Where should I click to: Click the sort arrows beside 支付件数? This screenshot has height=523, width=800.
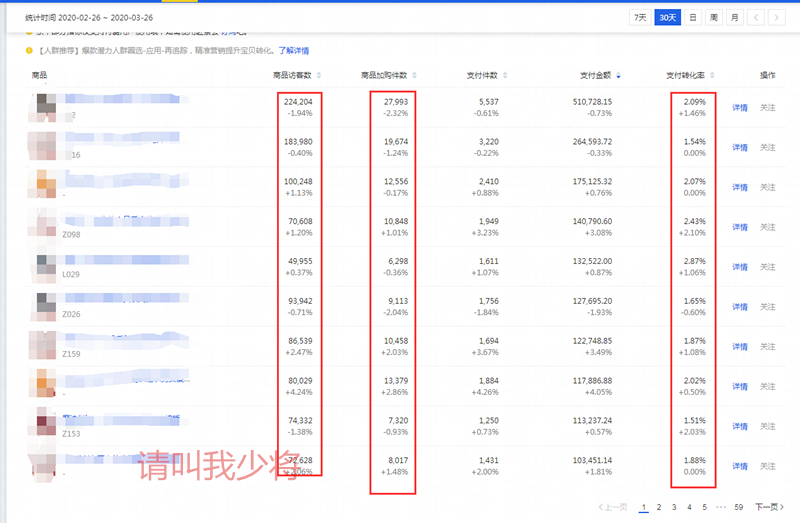pyautogui.click(x=504, y=76)
